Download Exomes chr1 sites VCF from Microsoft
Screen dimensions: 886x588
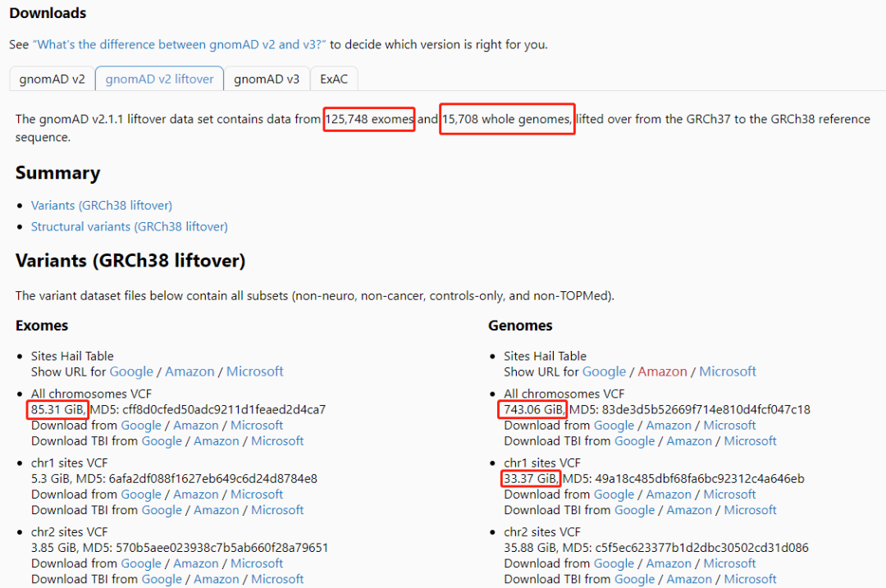pos(257,495)
